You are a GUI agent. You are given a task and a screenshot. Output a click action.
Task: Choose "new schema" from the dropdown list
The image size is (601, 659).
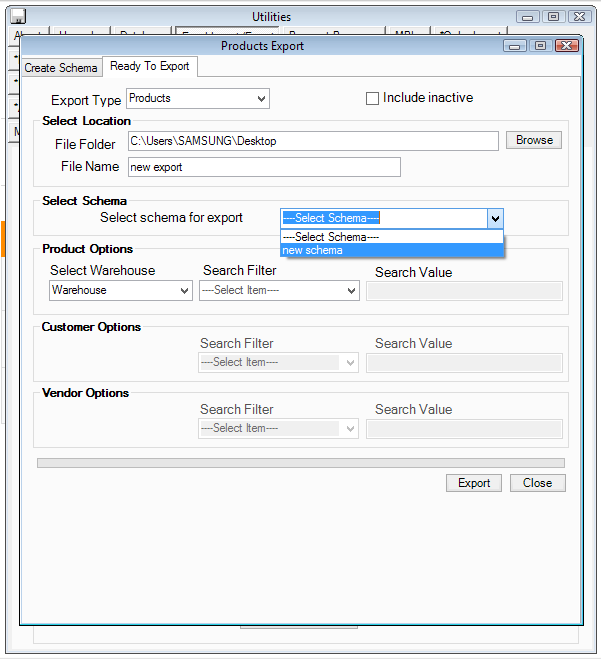392,251
